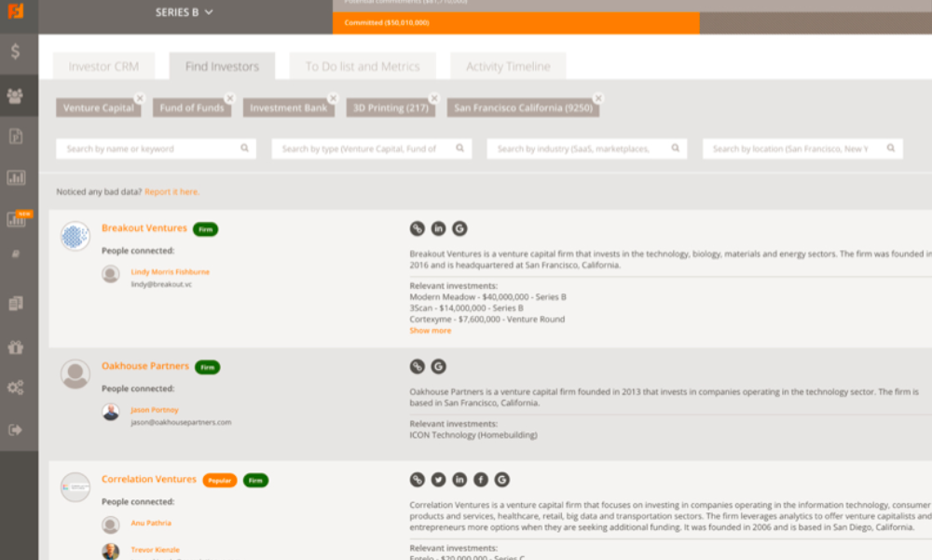Open Anu Pathria's profile link
This screenshot has height=560, width=932.
(151, 523)
